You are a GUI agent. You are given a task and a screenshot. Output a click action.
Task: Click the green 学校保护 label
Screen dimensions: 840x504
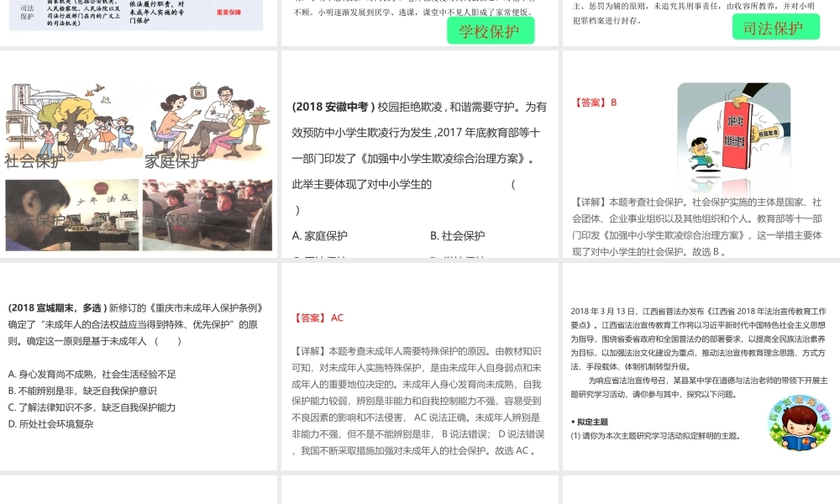[x=491, y=31]
